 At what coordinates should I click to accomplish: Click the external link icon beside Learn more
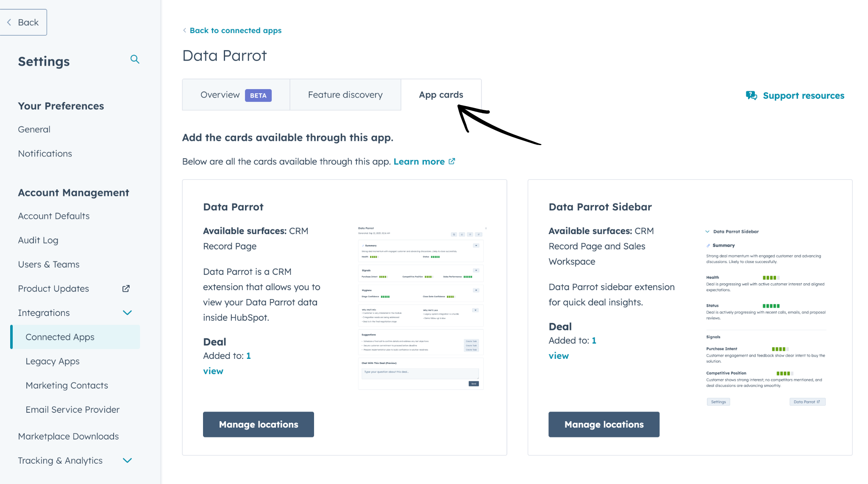tap(452, 161)
